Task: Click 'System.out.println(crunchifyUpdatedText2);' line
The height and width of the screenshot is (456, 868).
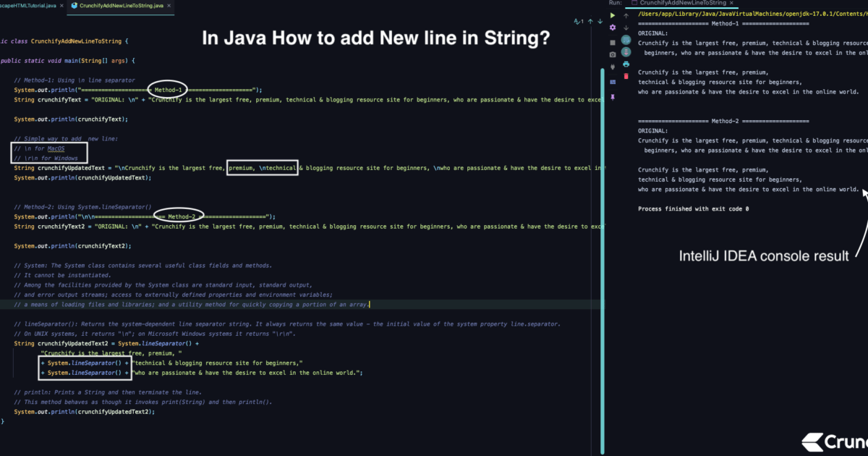Action: click(x=85, y=411)
